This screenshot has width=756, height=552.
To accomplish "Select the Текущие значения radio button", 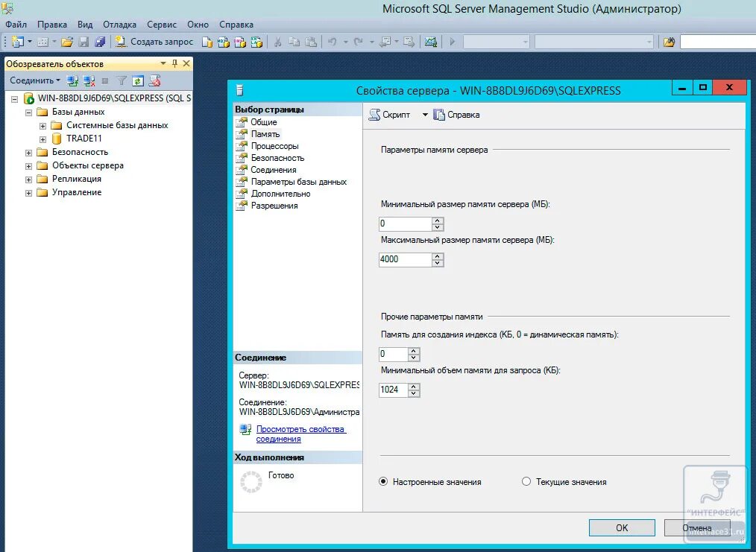I will click(x=526, y=482).
